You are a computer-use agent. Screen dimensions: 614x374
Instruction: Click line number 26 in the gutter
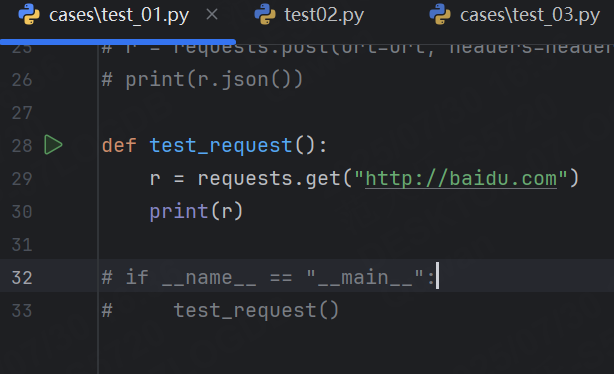tap(22, 80)
